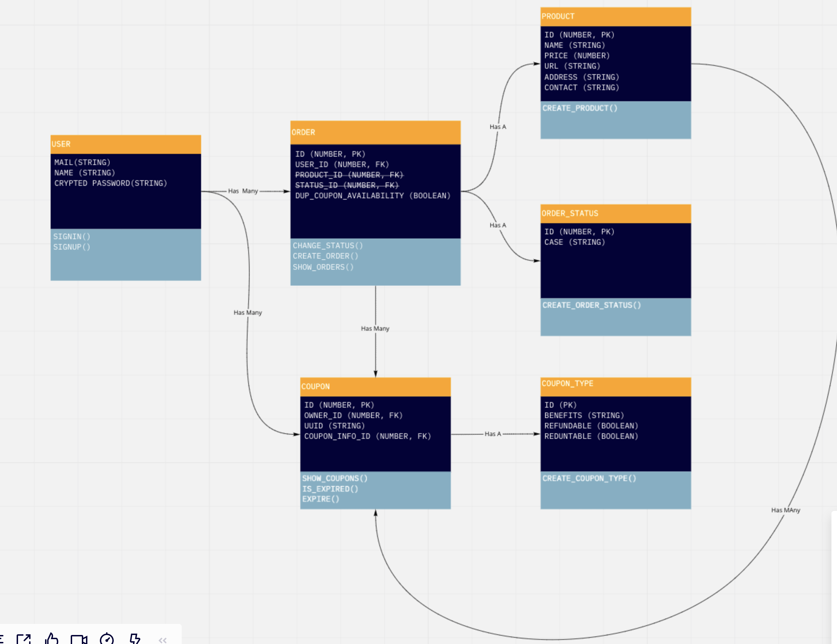The width and height of the screenshot is (837, 644).
Task: Click the PRODUCT entity header
Action: point(615,17)
